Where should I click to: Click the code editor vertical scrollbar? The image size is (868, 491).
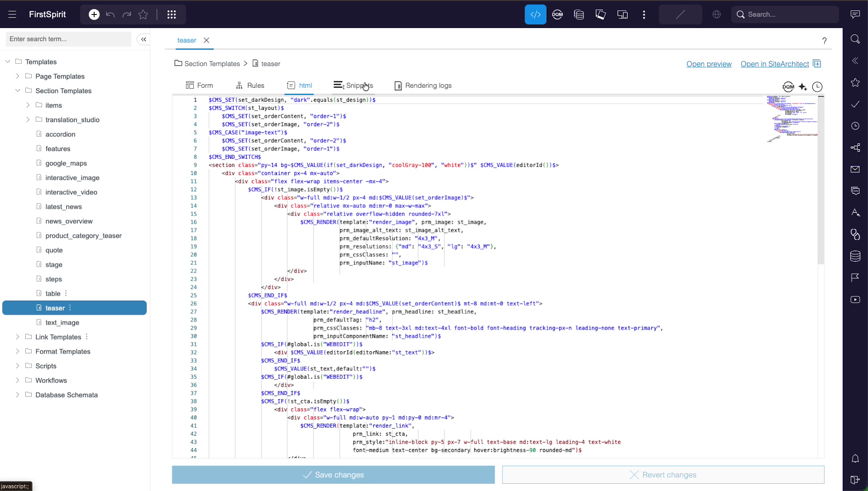point(821,181)
